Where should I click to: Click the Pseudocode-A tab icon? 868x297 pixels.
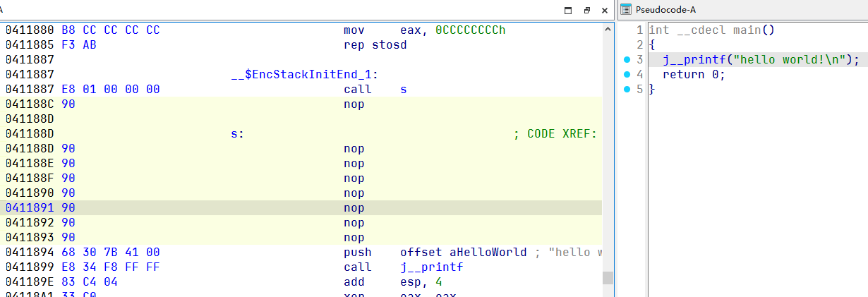click(x=625, y=10)
